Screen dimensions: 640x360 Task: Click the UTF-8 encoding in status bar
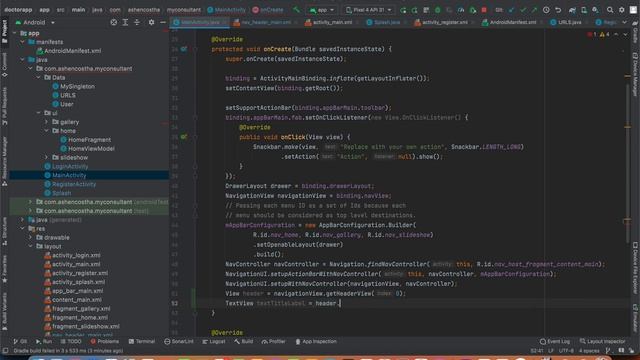click(x=566, y=351)
